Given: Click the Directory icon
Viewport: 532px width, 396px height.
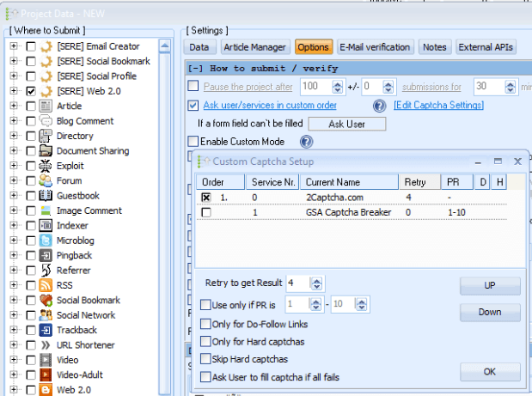Looking at the screenshot, I should [x=46, y=136].
